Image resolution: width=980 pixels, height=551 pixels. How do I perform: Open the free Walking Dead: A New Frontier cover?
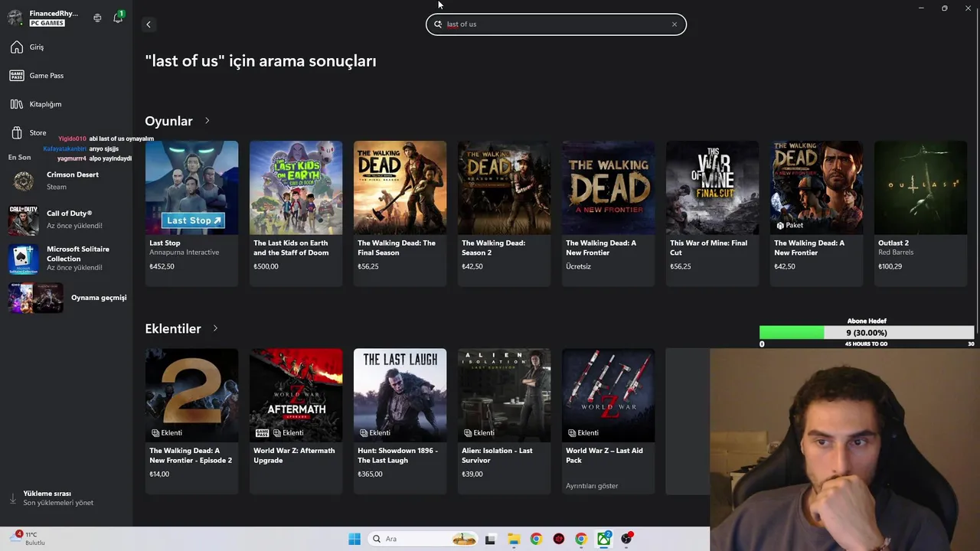tap(608, 187)
